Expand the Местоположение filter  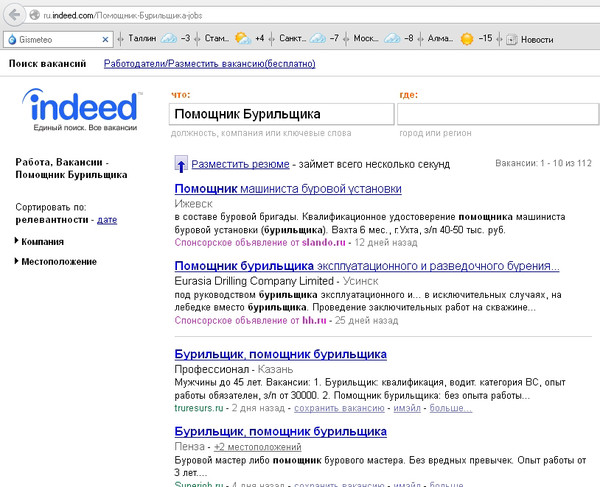56,262
